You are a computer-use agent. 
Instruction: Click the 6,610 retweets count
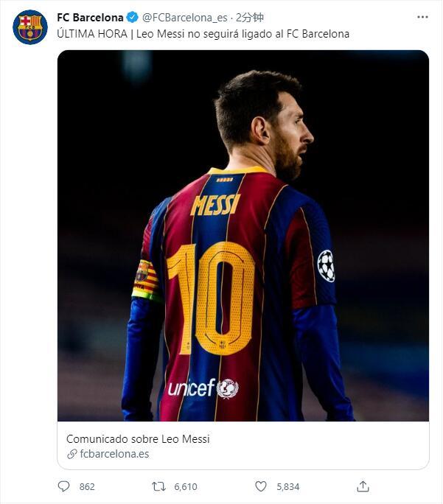tap(186, 486)
